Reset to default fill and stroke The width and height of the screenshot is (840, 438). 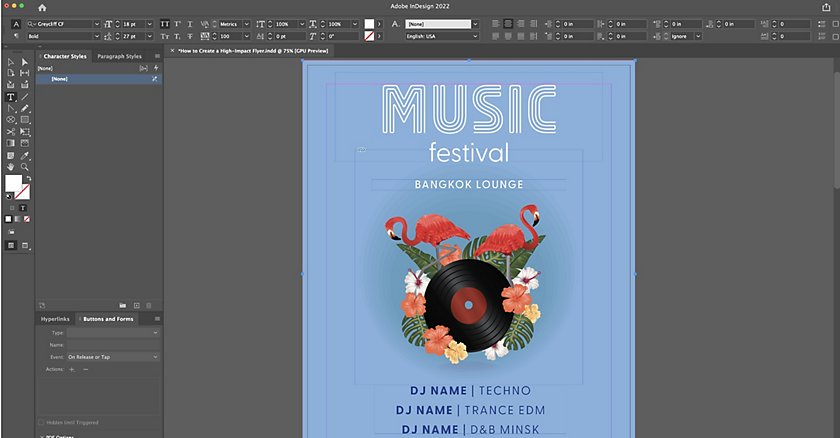(x=9, y=197)
